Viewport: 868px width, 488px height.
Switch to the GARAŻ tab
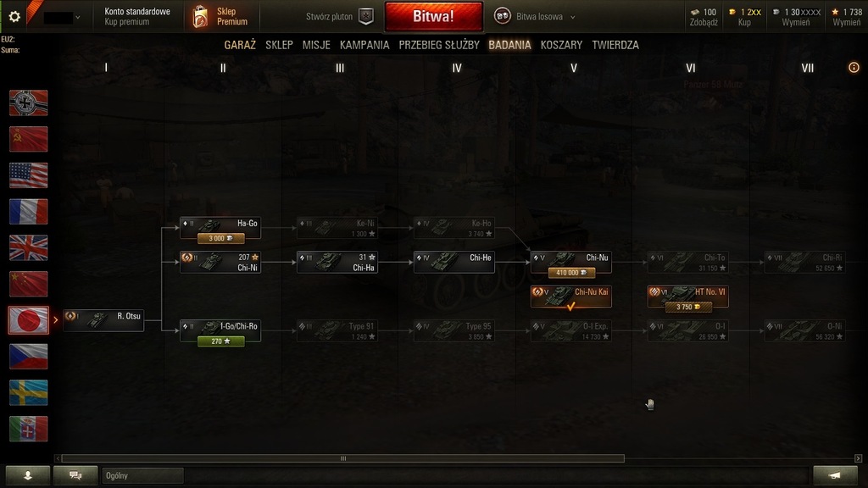point(240,45)
